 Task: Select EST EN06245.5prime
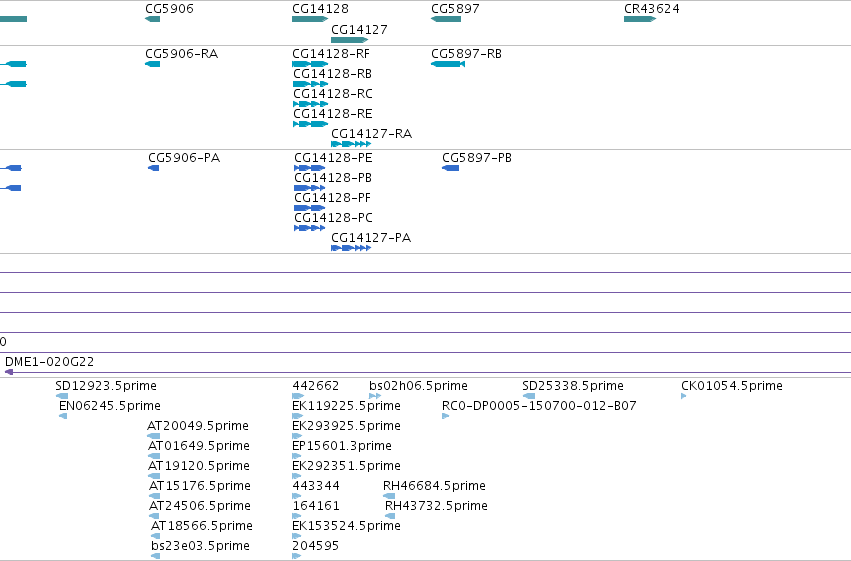click(110, 406)
